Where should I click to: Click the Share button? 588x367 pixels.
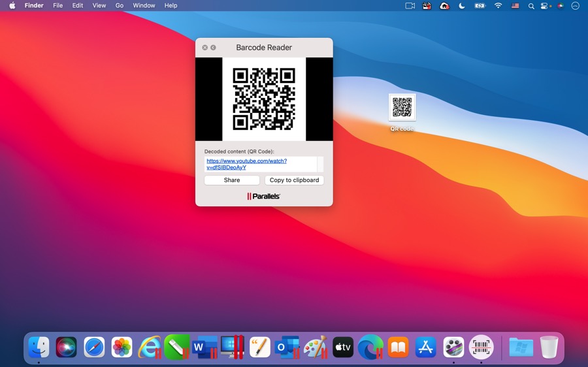[232, 180]
